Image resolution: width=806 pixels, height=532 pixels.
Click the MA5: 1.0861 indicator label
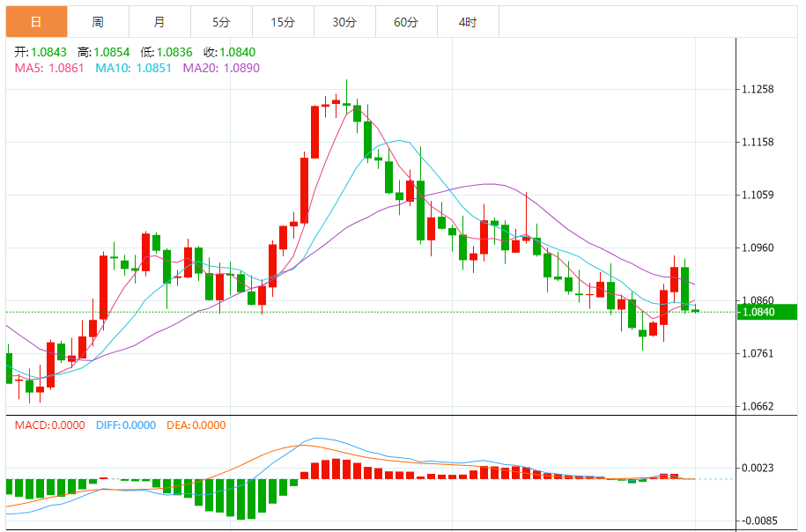49,69
